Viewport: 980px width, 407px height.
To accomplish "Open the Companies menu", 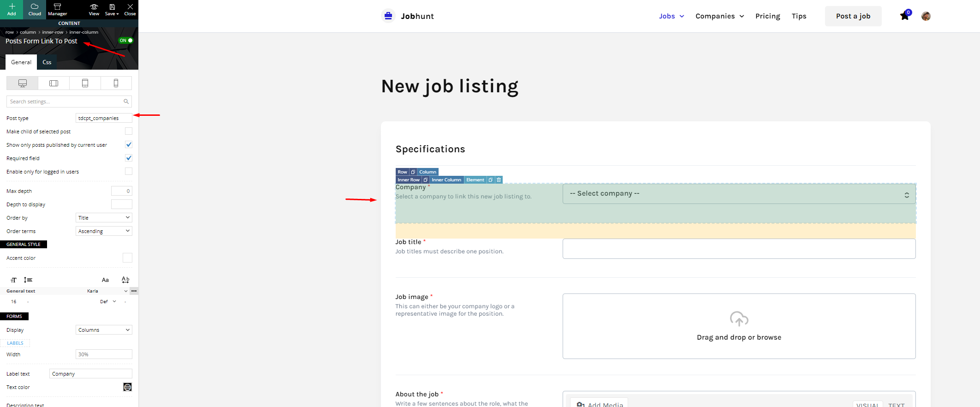I will [x=720, y=16].
